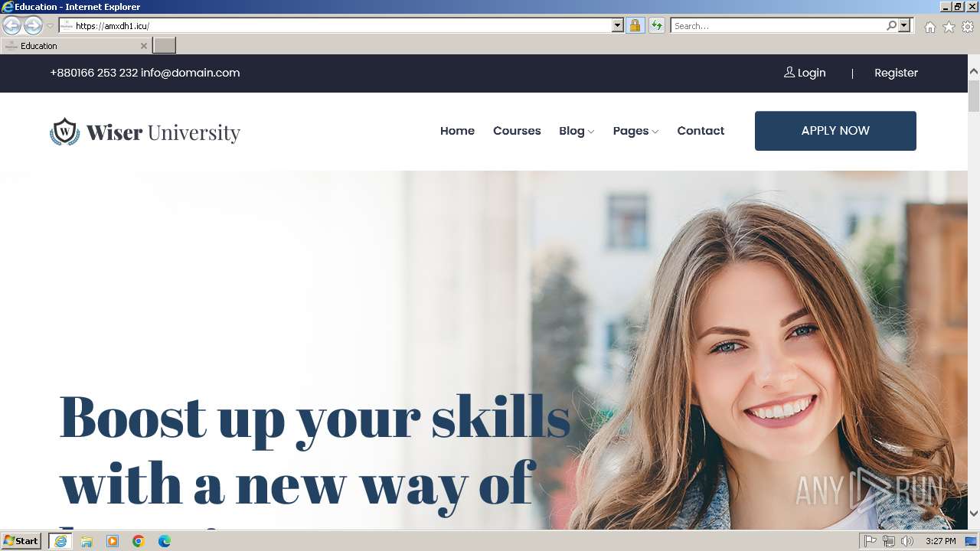Expand the address bar autocomplete dropdown

[618, 26]
